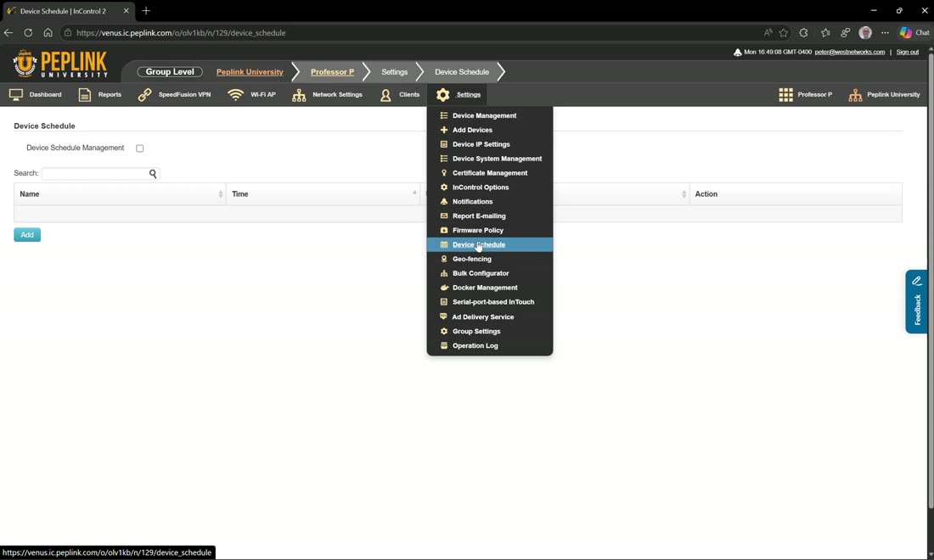Screen dimensions: 934x560
Task: Click the Professor P grid icon
Action: 785,95
